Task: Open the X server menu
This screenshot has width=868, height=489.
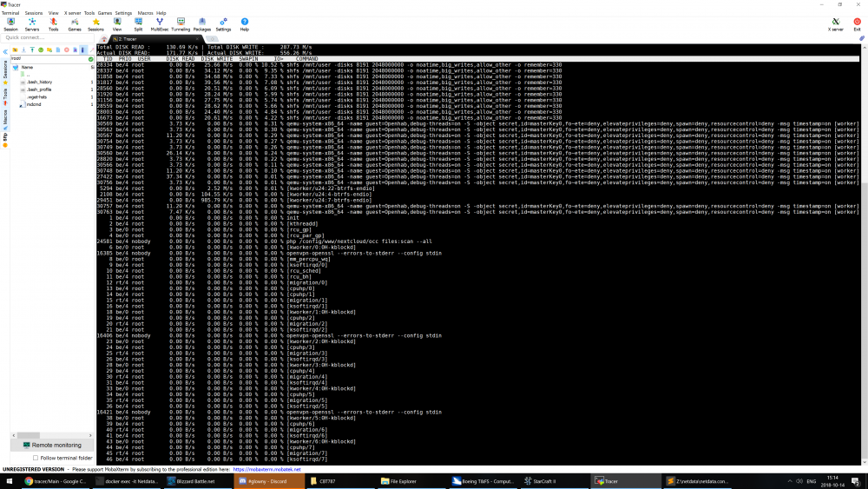Action: coord(72,13)
